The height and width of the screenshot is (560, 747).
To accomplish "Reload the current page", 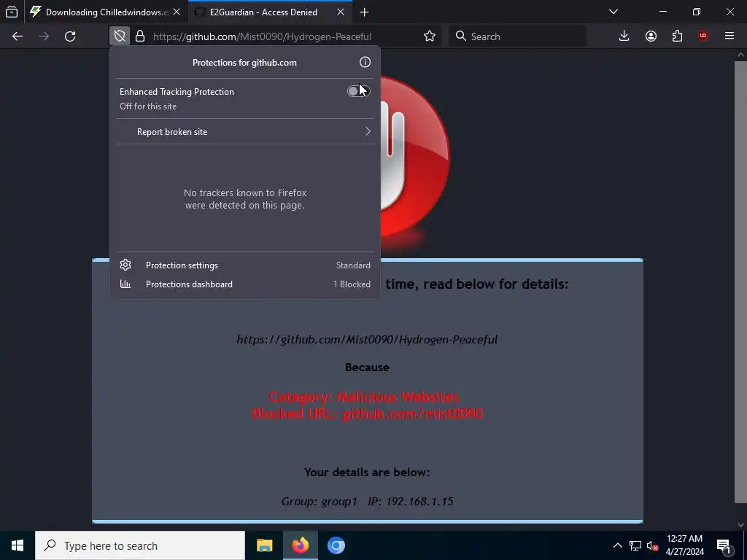I will click(70, 36).
